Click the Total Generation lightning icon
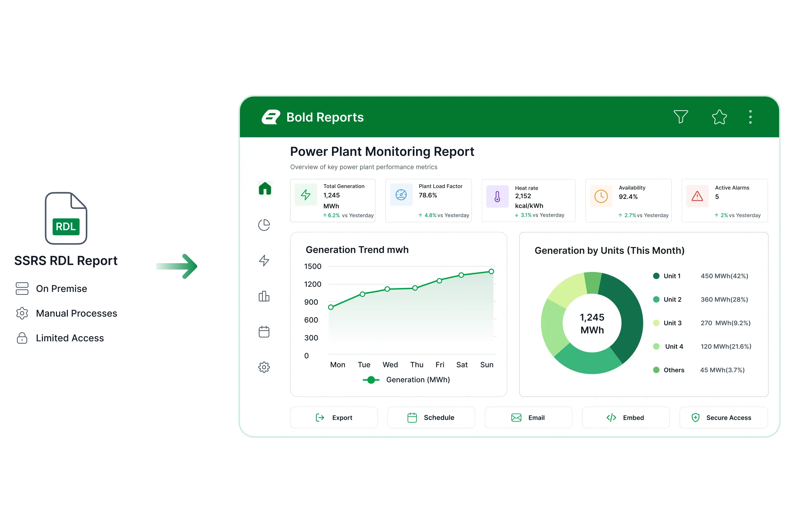807x532 pixels. pos(305,194)
